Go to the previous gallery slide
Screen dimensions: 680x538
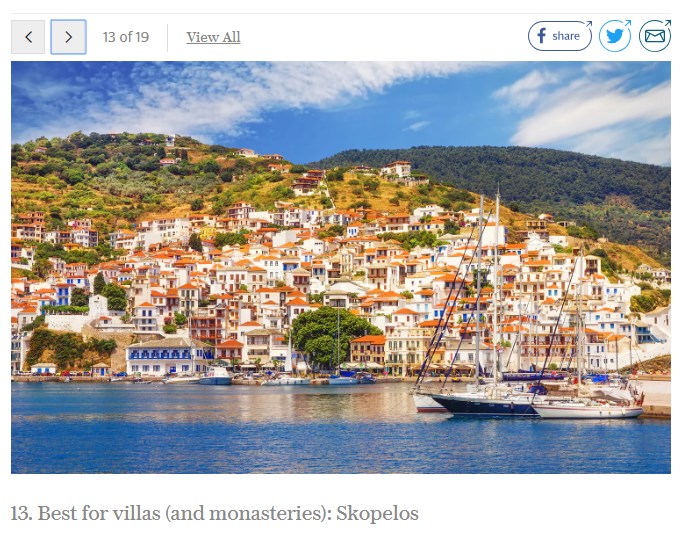coord(28,37)
